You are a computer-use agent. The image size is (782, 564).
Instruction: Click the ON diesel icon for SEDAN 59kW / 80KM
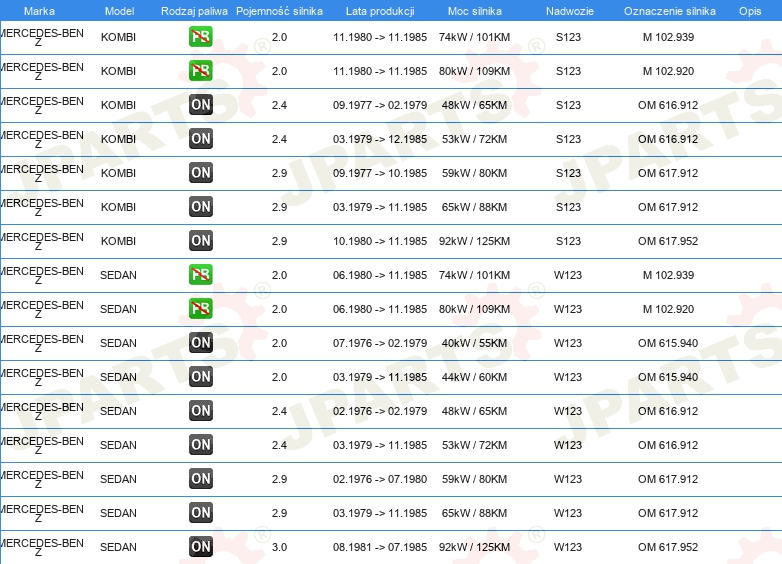click(x=200, y=479)
